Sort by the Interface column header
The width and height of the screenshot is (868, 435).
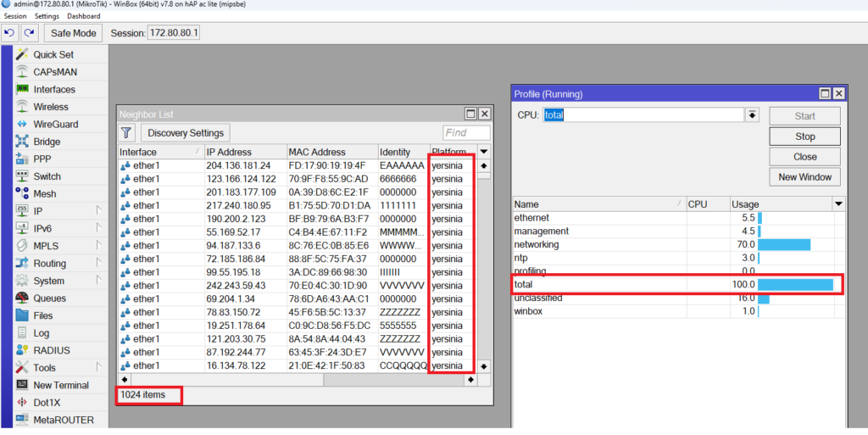(160, 152)
